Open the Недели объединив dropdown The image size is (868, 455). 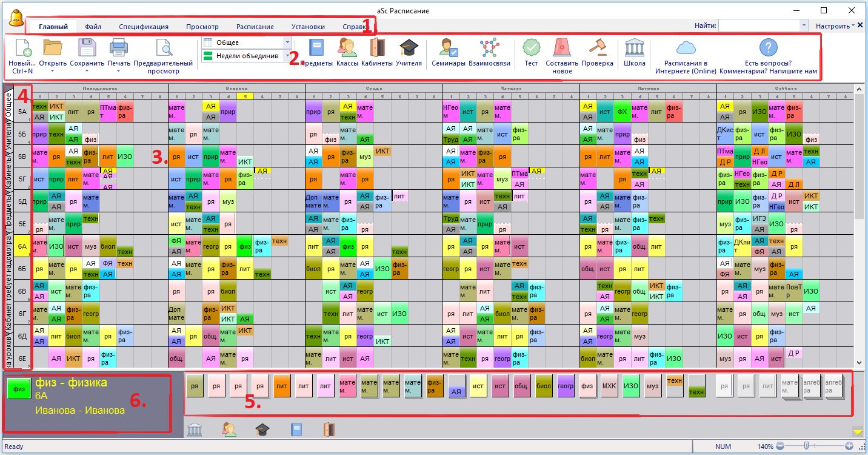(x=287, y=56)
